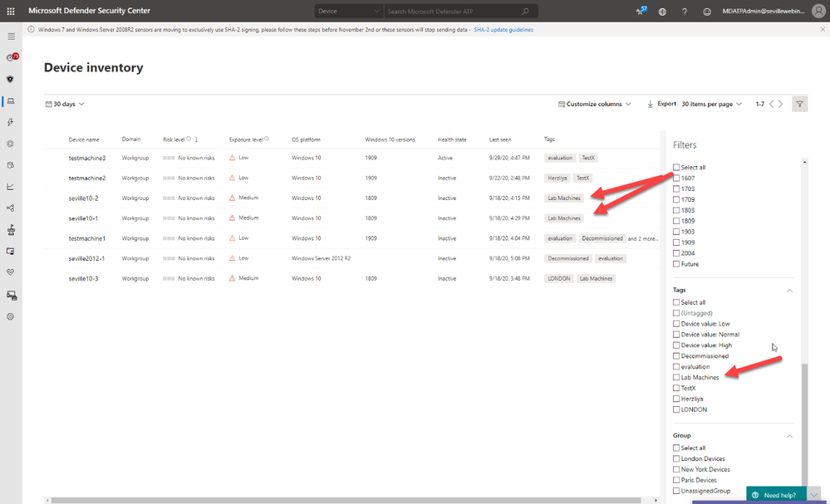Check the London Devices group filter

[676, 458]
